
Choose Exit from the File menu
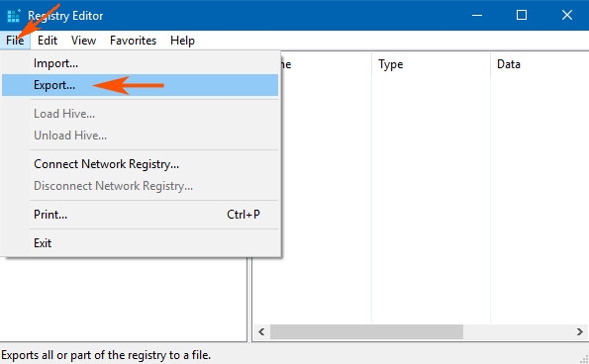(140, 243)
